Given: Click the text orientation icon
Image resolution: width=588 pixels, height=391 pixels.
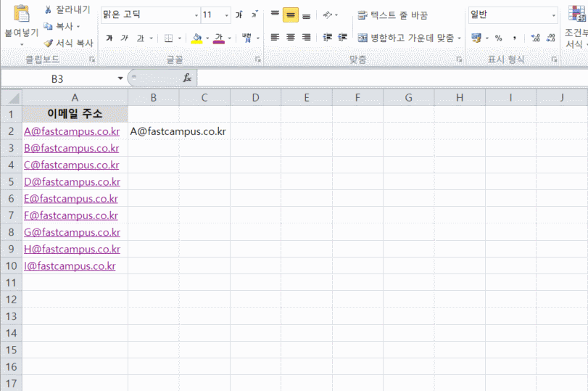Looking at the screenshot, I should point(328,15).
